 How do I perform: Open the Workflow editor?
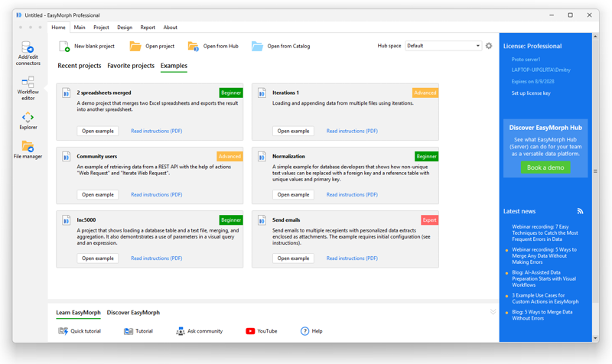[x=28, y=88]
